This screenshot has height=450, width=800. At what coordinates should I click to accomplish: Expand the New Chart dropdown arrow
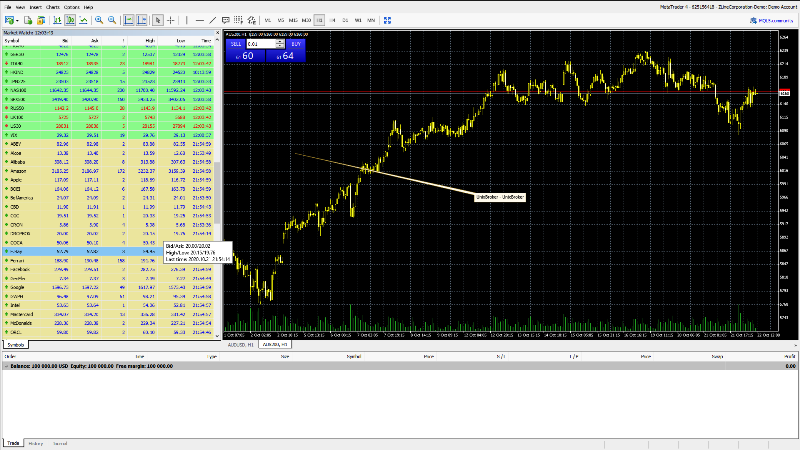17,20
